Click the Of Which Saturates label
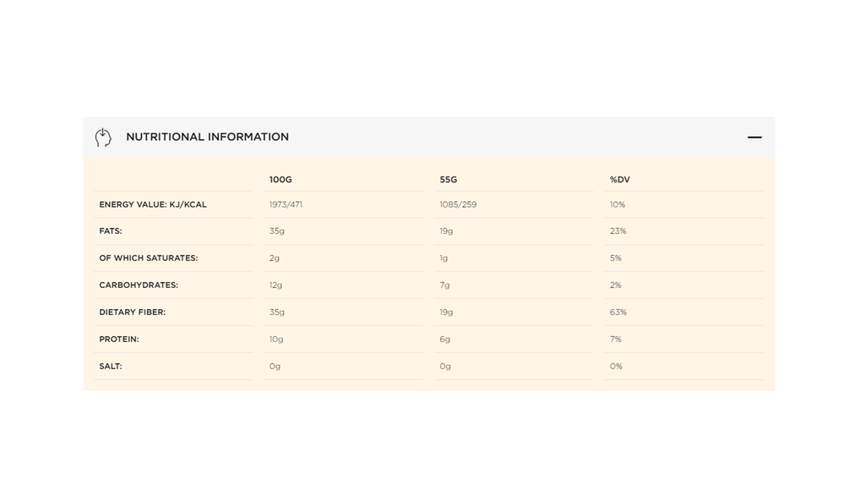Screen dimensions: 865x504 click(x=148, y=257)
